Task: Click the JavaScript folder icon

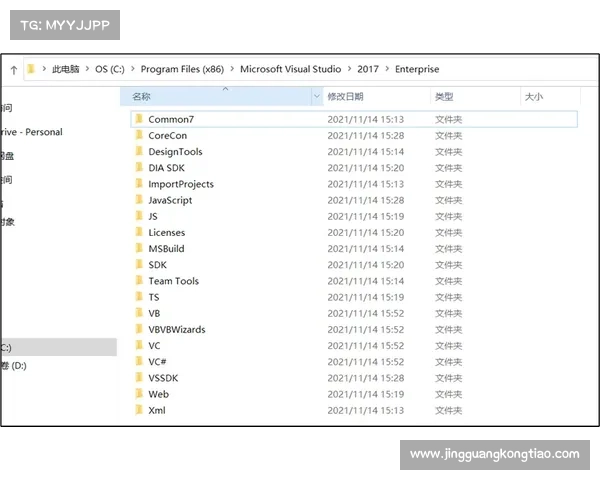Action: [x=139, y=200]
